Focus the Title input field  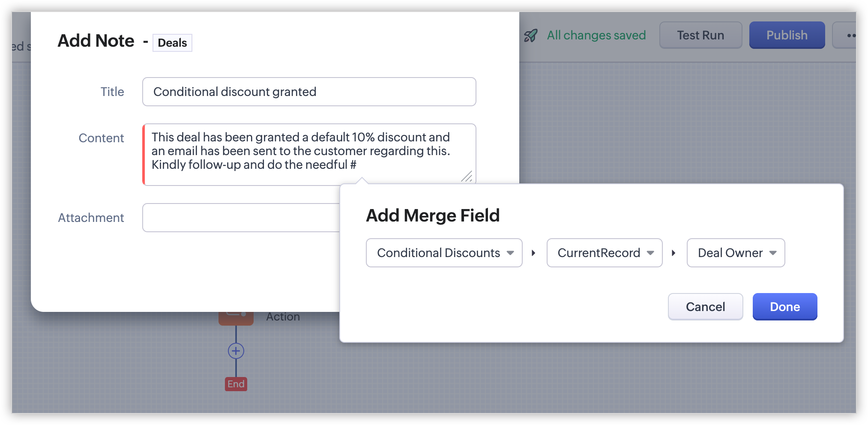pyautogui.click(x=309, y=92)
